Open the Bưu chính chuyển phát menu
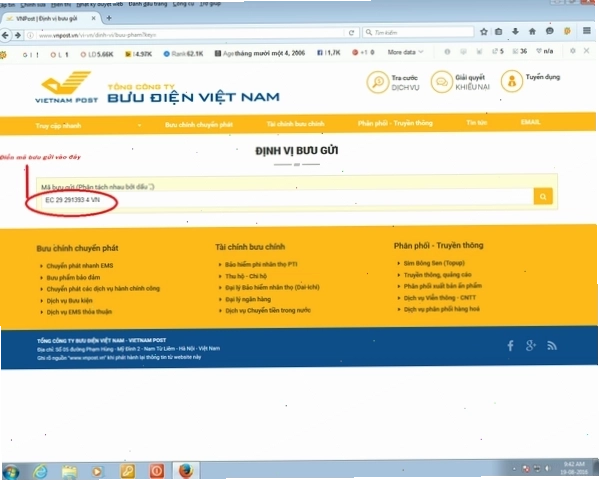The height and width of the screenshot is (481, 599). [x=199, y=125]
